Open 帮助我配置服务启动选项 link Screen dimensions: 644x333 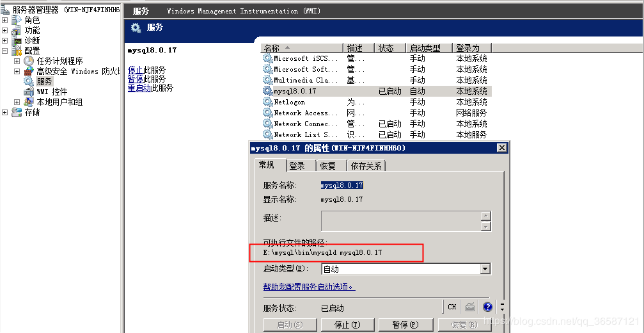point(310,286)
